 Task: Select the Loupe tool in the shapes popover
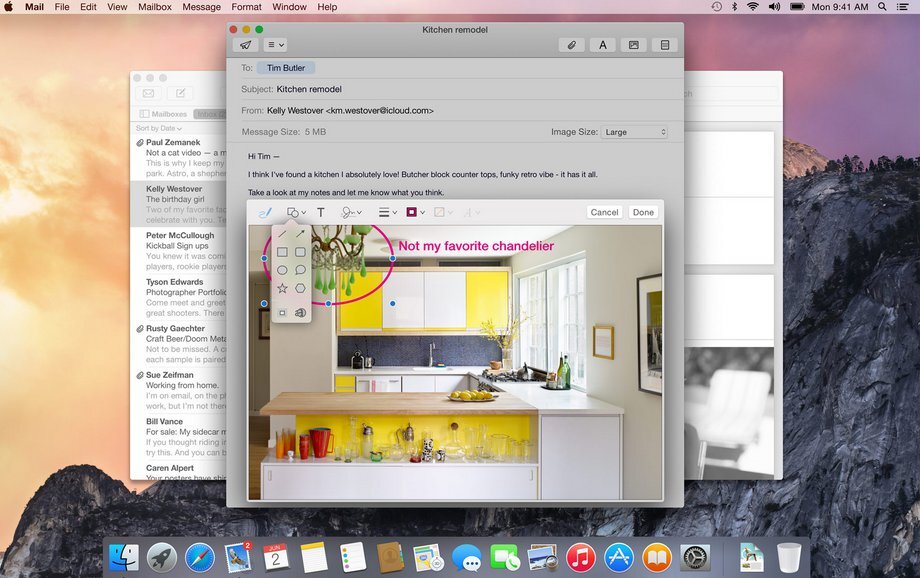[300, 313]
